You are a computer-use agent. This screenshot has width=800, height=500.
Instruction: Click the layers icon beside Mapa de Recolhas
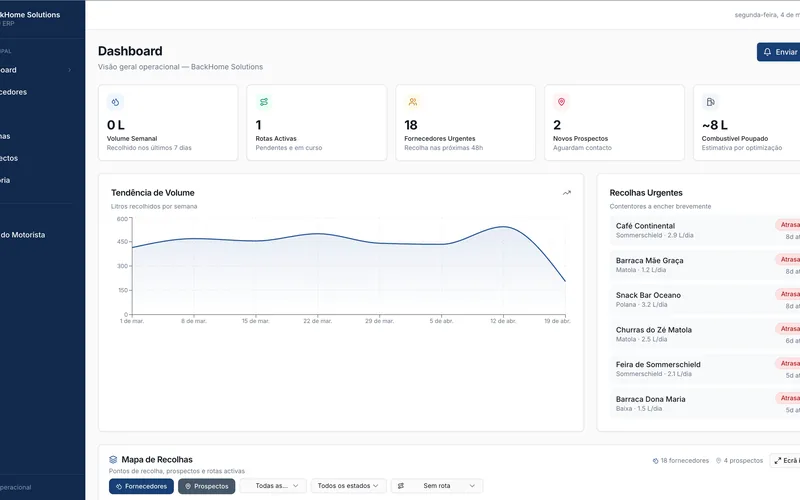[x=113, y=460]
